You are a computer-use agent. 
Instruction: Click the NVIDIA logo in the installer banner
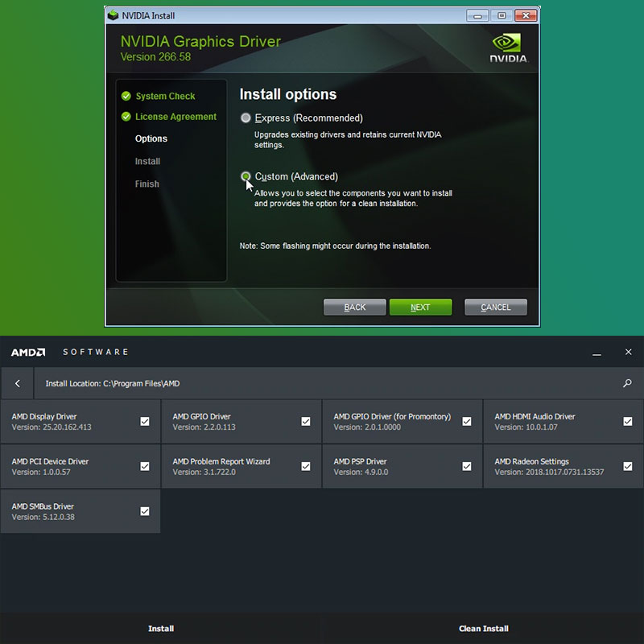point(508,47)
